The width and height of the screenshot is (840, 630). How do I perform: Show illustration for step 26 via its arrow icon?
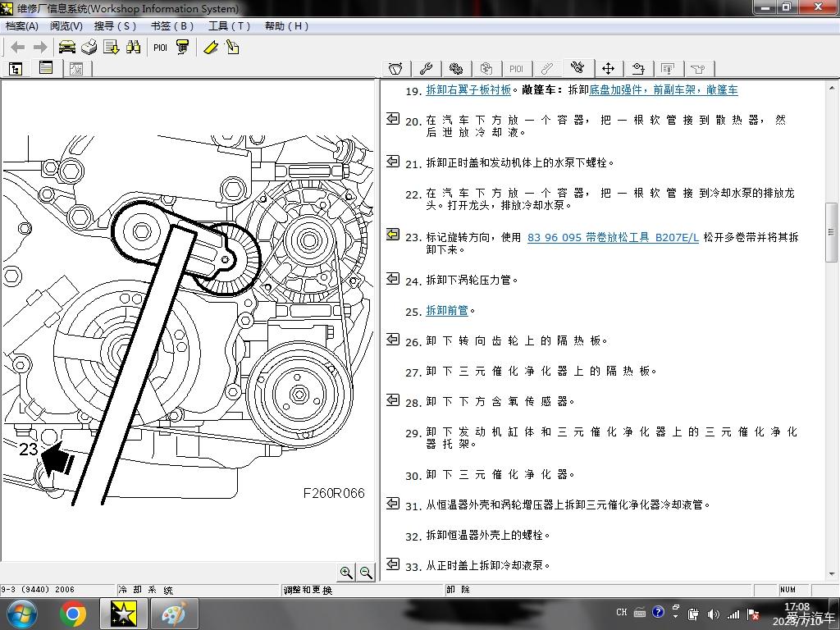click(393, 339)
